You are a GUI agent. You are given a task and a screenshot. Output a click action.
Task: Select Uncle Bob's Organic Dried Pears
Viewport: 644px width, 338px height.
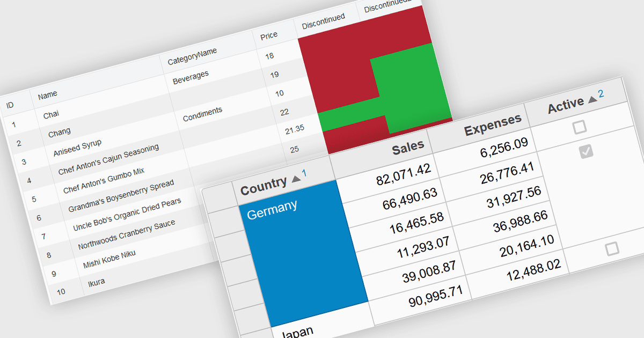pyautogui.click(x=127, y=215)
